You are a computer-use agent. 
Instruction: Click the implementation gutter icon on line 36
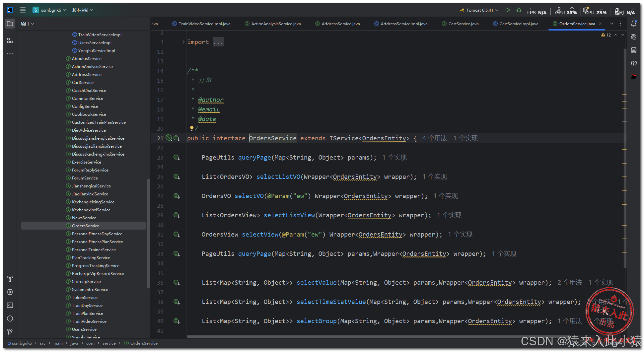coord(177,283)
